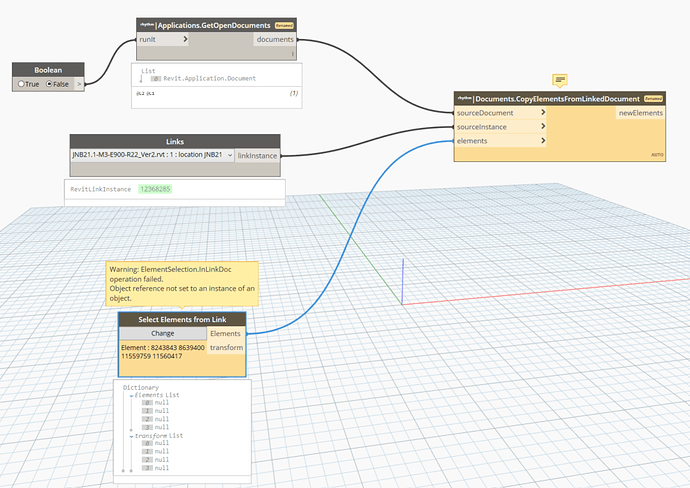Click the Boolean node output port arrow

point(80,85)
